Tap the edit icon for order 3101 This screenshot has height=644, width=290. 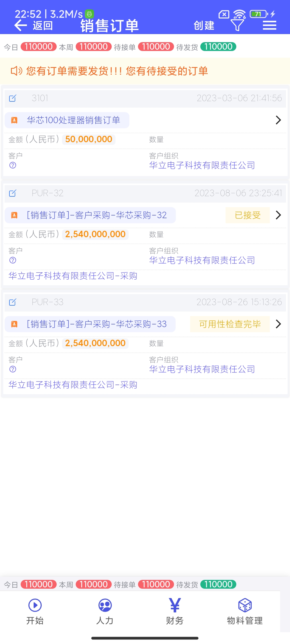tap(13, 98)
